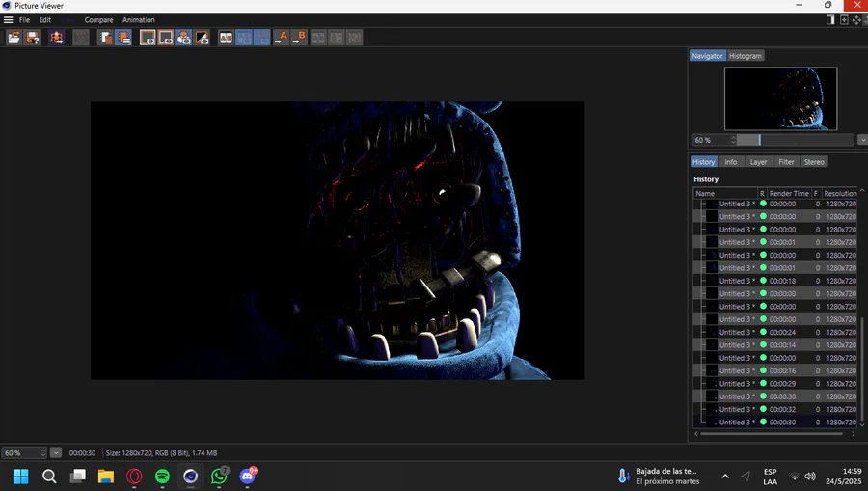Open Spotify from the taskbar
868x491 pixels.
pyautogui.click(x=162, y=477)
